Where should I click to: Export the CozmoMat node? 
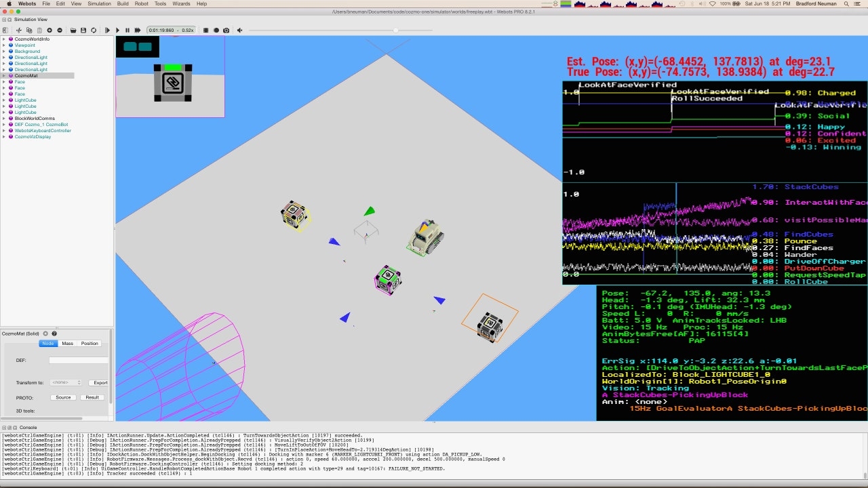click(x=99, y=382)
